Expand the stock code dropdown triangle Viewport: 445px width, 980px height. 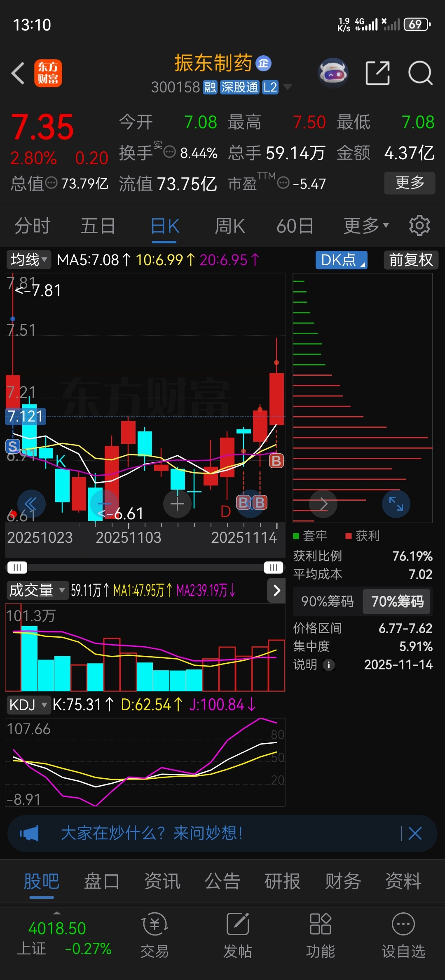(288, 87)
